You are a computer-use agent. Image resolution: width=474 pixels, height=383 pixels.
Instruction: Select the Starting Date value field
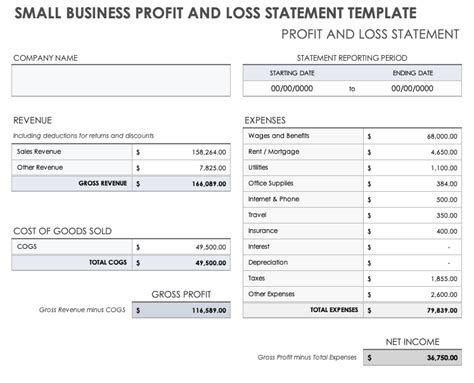coord(292,89)
